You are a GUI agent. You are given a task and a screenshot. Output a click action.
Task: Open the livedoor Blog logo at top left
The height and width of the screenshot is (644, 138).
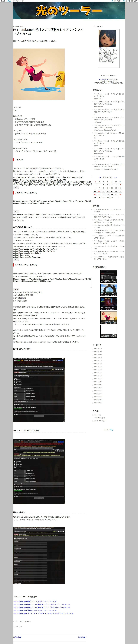tap(6, 1)
